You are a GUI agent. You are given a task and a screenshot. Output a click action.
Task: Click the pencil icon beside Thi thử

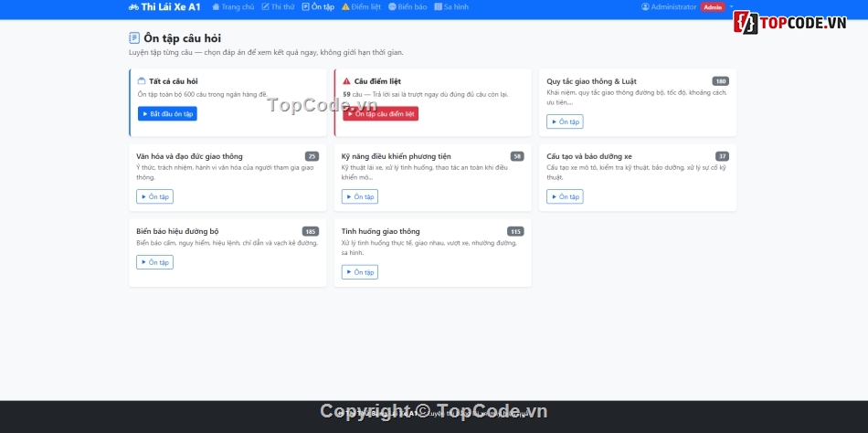(265, 6)
